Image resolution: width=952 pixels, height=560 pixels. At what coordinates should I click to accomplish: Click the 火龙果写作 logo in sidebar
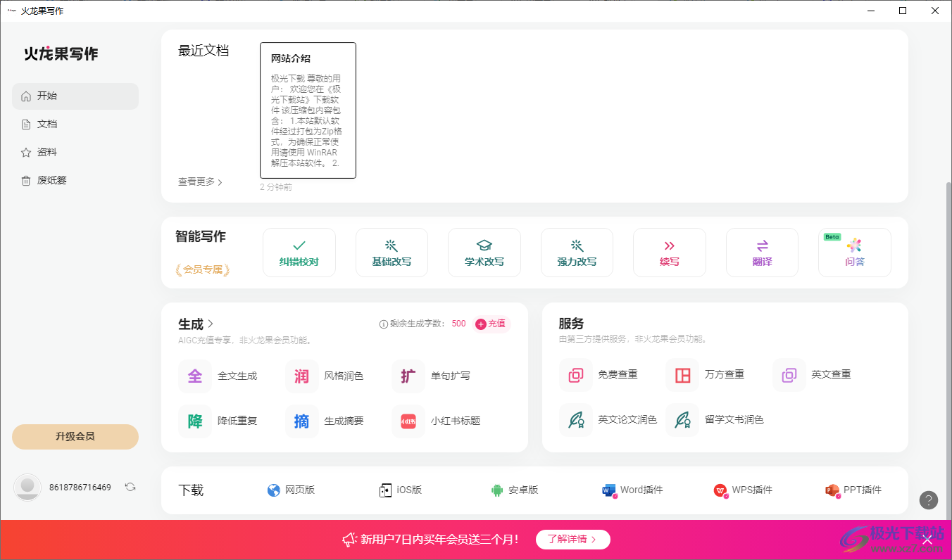[61, 54]
